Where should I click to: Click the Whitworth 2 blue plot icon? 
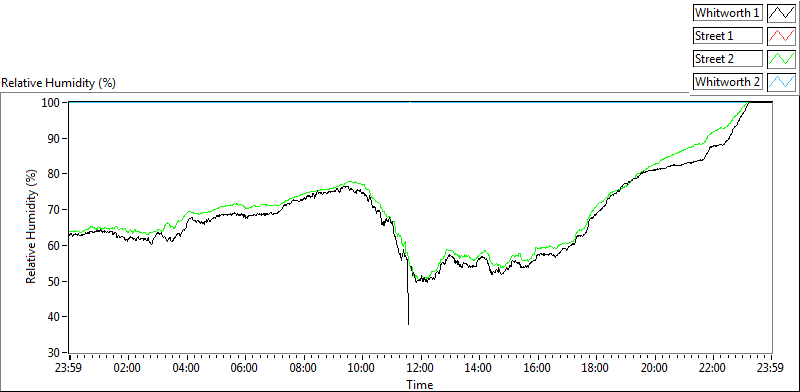click(782, 82)
